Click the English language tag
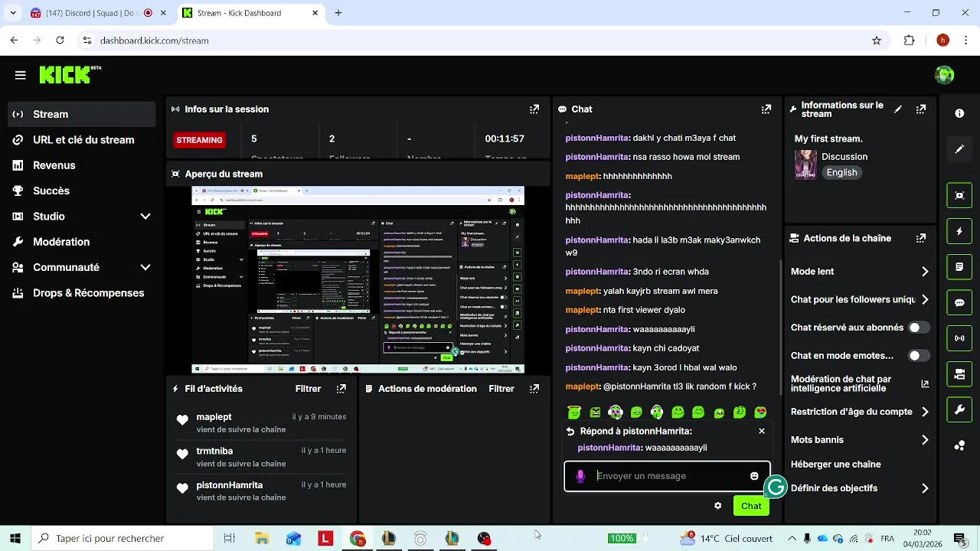The image size is (980, 551). coord(841,173)
